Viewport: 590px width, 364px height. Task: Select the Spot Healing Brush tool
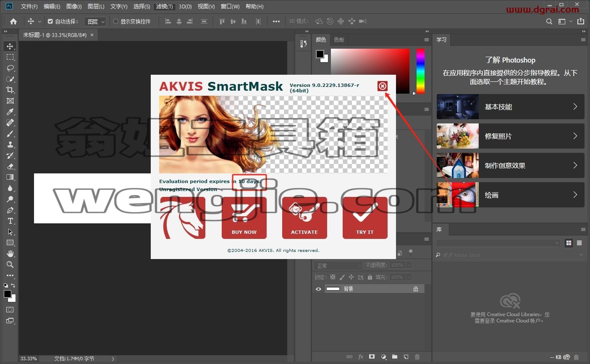click(10, 123)
